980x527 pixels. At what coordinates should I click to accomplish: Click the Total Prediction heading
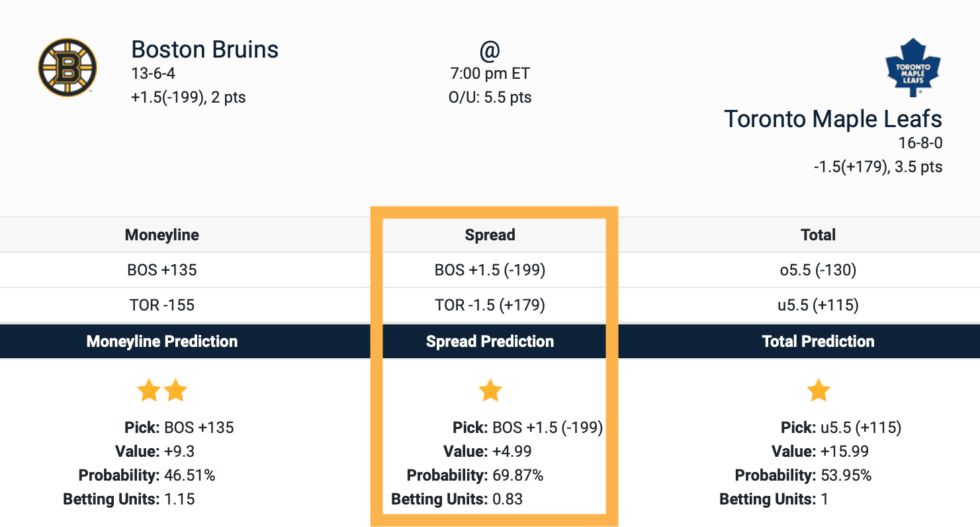pos(818,342)
